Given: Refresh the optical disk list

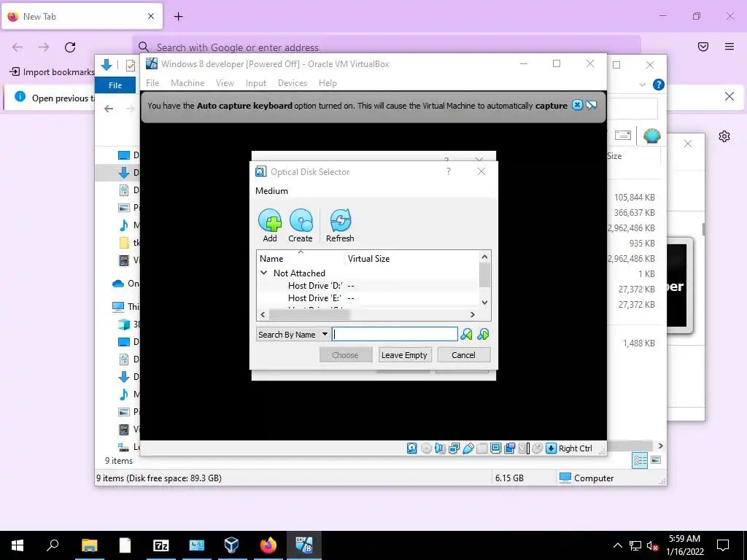Looking at the screenshot, I should tap(340, 226).
